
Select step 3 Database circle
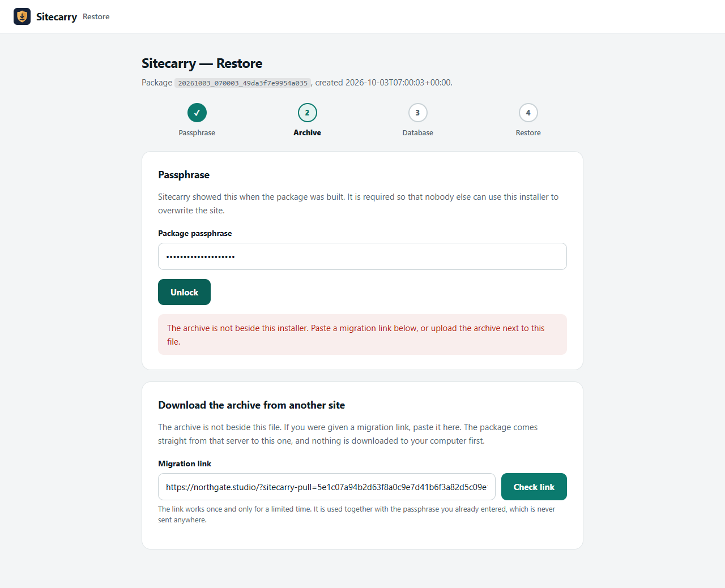click(418, 113)
